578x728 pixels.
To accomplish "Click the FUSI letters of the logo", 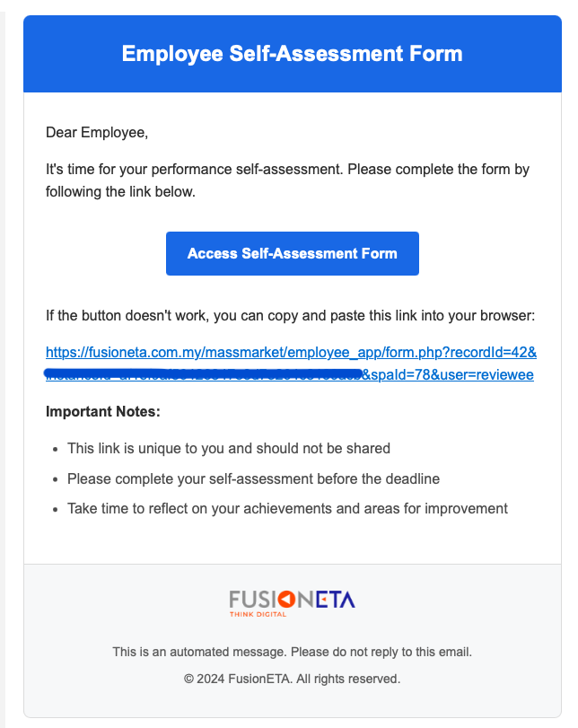I will pyautogui.click(x=252, y=599).
